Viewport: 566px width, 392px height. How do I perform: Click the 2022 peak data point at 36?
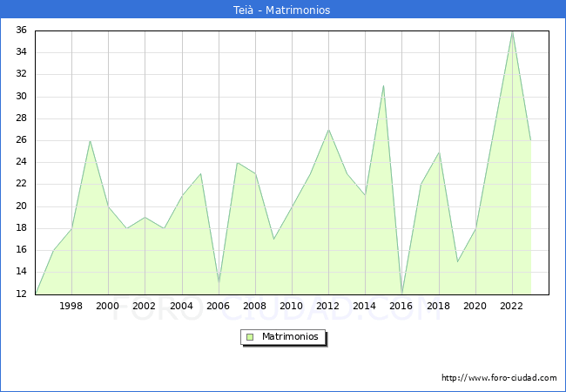coord(512,31)
